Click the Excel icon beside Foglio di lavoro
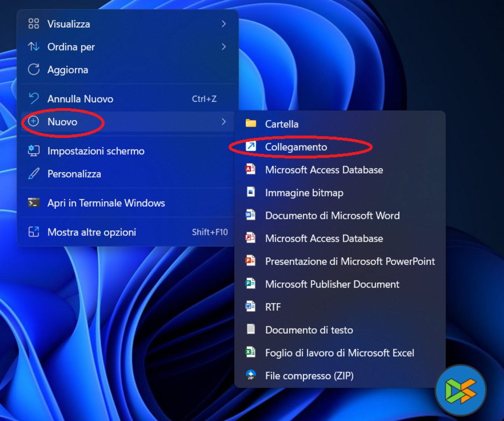Screen dimensions: 504x421 [x=250, y=352]
